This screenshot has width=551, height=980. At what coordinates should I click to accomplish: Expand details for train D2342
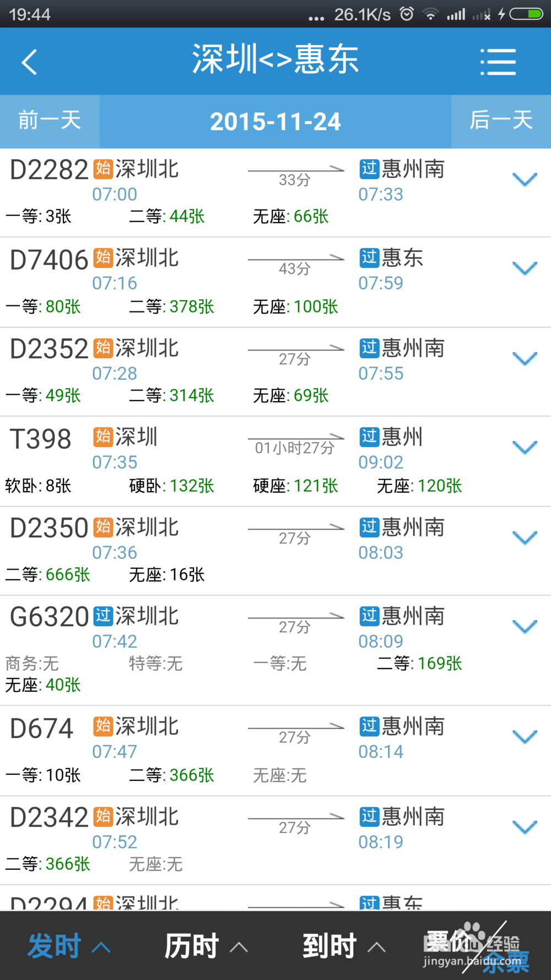click(x=525, y=827)
